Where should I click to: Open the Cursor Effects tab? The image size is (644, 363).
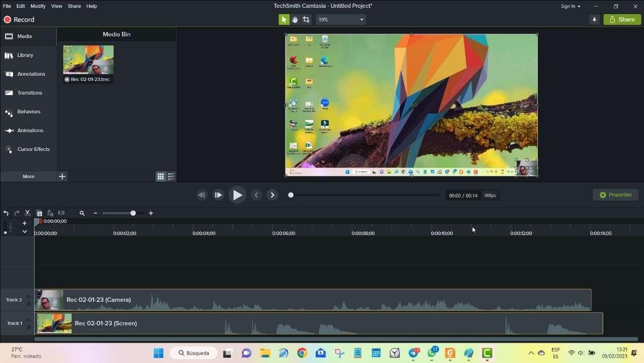[x=28, y=149]
